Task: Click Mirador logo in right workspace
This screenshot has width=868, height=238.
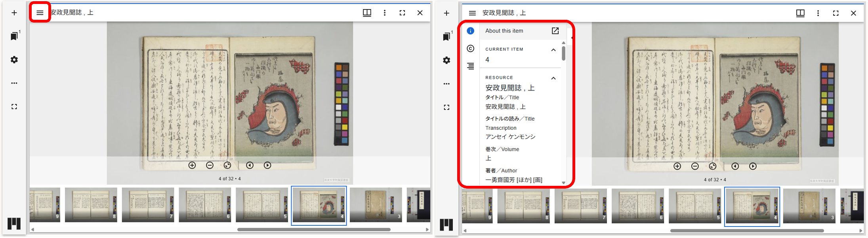Action: pyautogui.click(x=446, y=225)
